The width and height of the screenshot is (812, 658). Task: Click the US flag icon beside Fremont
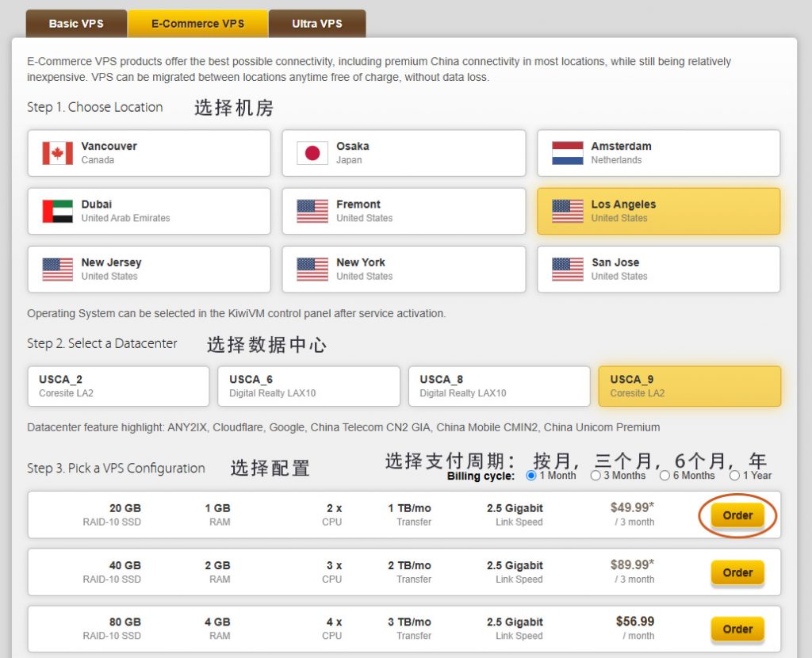click(x=312, y=211)
